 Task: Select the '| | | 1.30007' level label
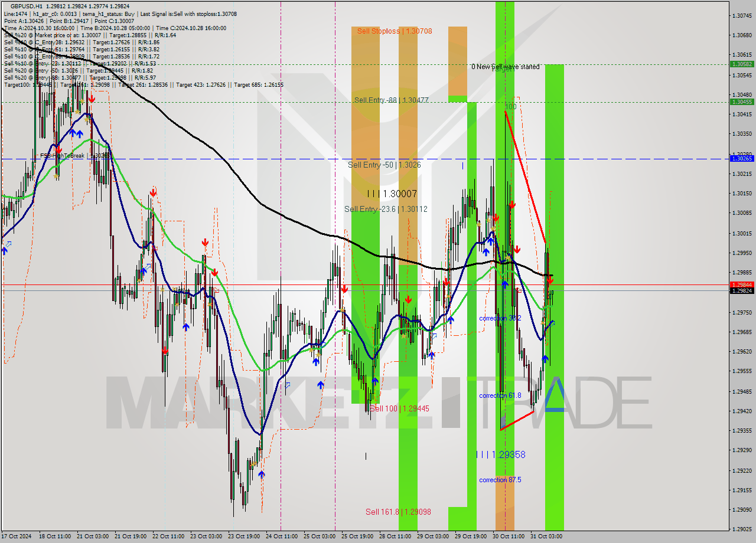click(392, 194)
